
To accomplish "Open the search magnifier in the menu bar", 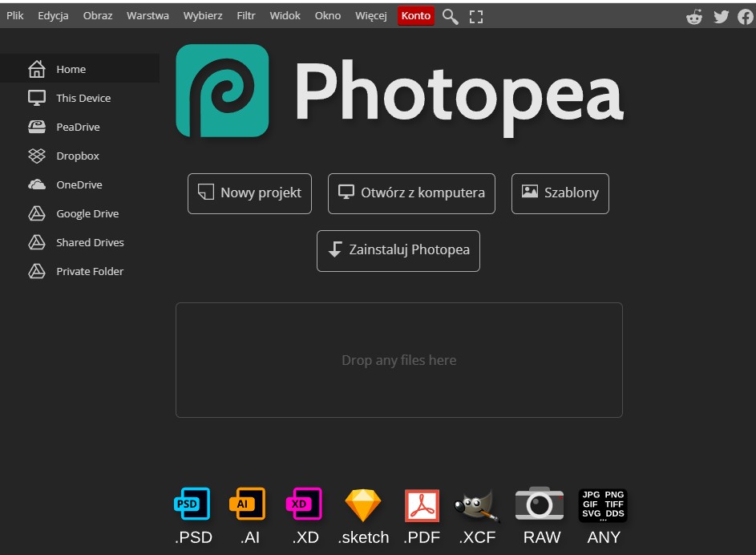I will tap(450, 15).
